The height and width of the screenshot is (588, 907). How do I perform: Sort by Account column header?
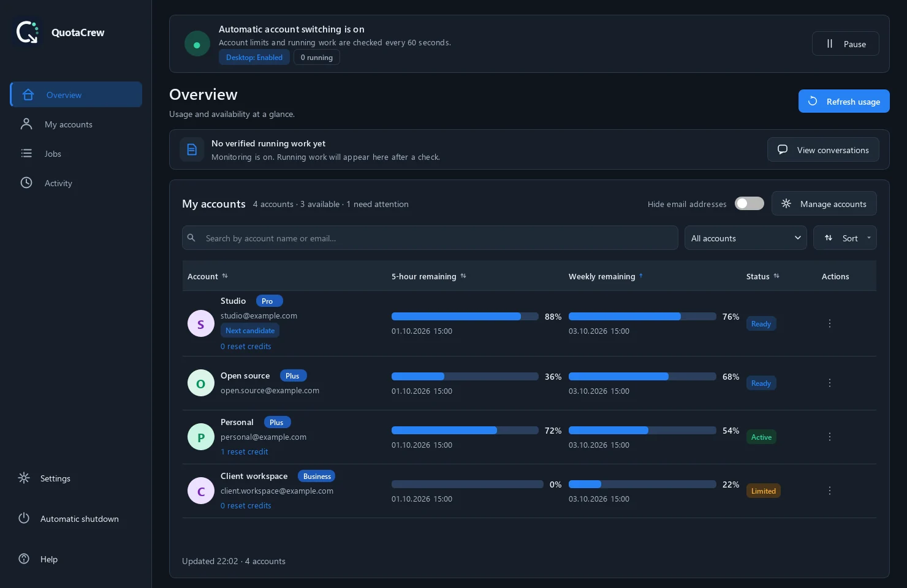(x=208, y=276)
